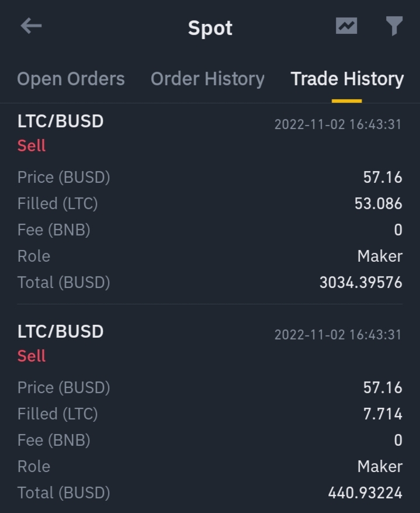
Task: Click filled amount 53.086 LTC
Action: [379, 203]
